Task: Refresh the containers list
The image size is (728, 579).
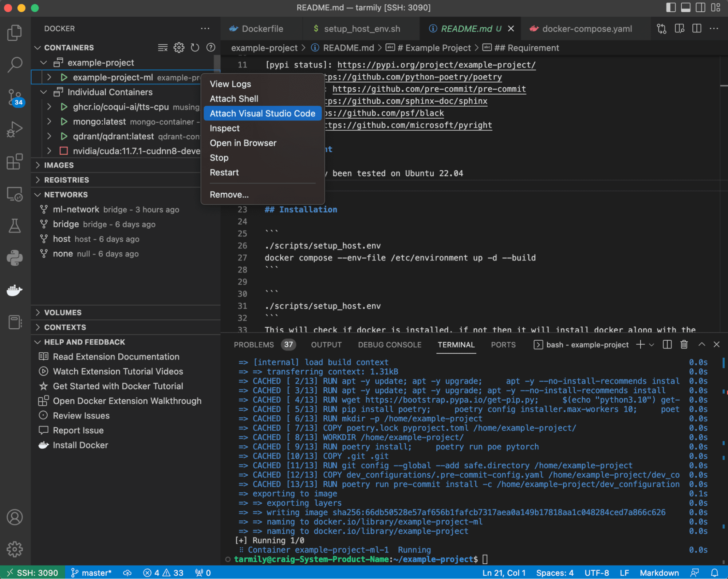Action: [195, 48]
